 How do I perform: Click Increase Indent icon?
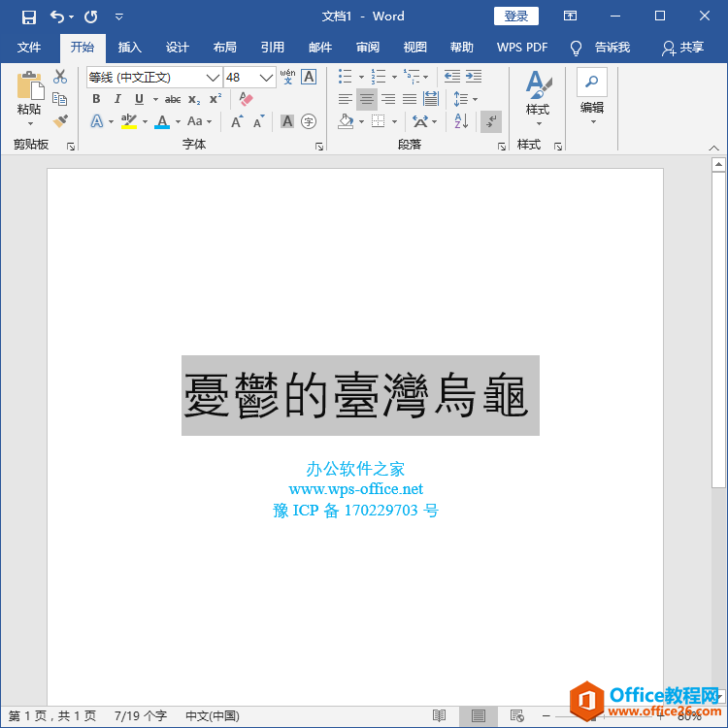click(474, 77)
